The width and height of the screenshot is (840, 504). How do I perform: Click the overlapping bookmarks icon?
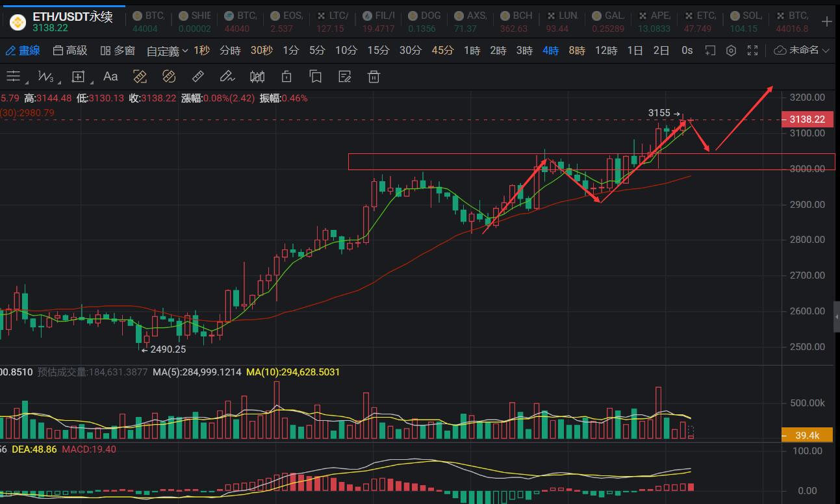[316, 77]
